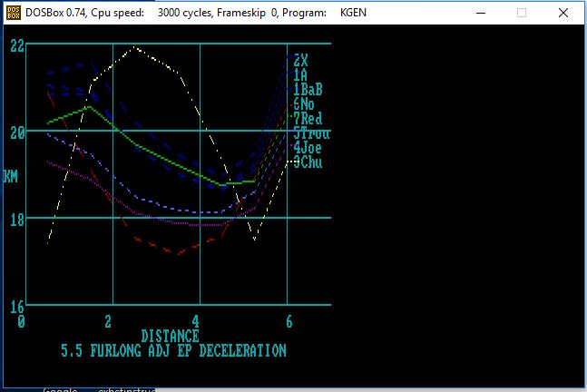The width and height of the screenshot is (587, 392).
Task: Click the 18 y-axis value
Action: tap(17, 220)
